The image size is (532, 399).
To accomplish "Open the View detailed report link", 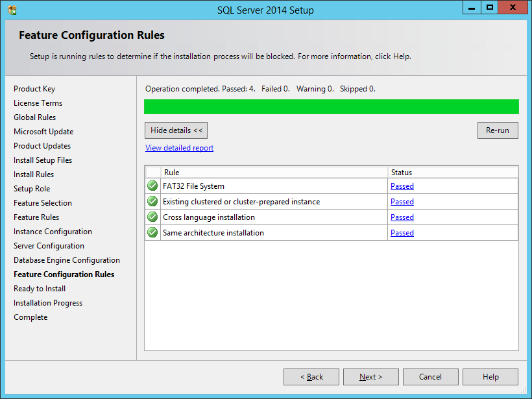I will point(179,148).
